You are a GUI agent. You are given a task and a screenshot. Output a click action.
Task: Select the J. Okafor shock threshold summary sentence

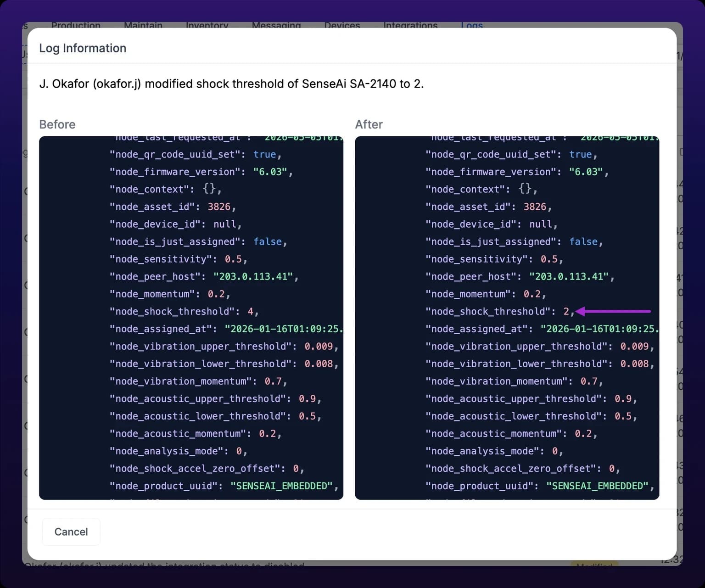pos(231,84)
